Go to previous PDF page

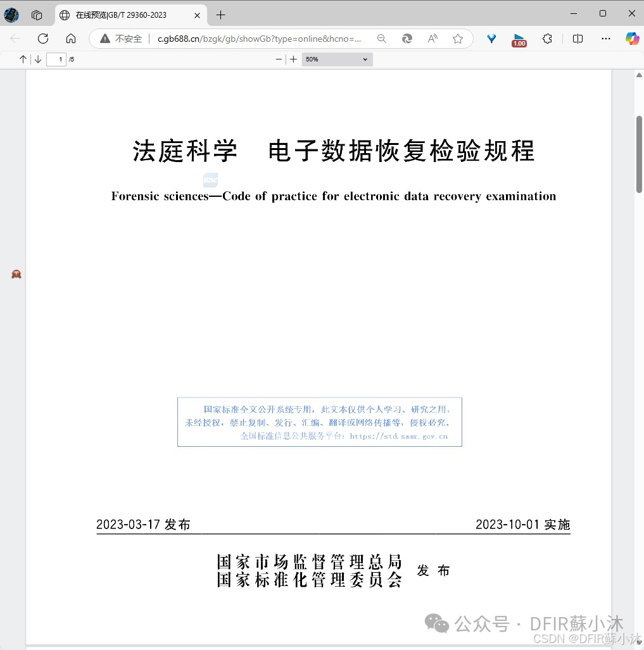click(23, 59)
